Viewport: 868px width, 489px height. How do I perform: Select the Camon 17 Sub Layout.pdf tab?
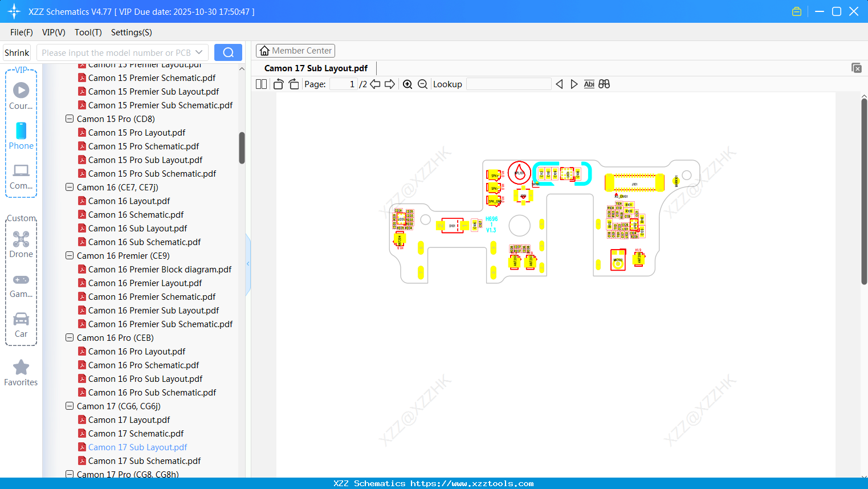tap(316, 68)
